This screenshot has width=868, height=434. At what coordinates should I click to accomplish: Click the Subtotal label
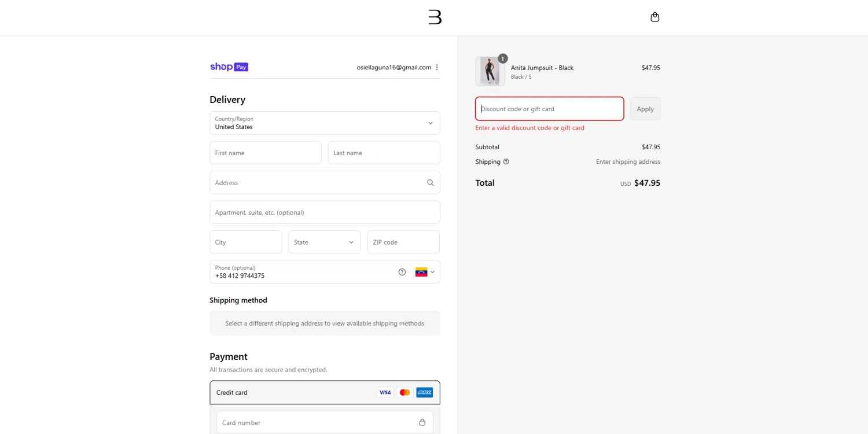(487, 147)
